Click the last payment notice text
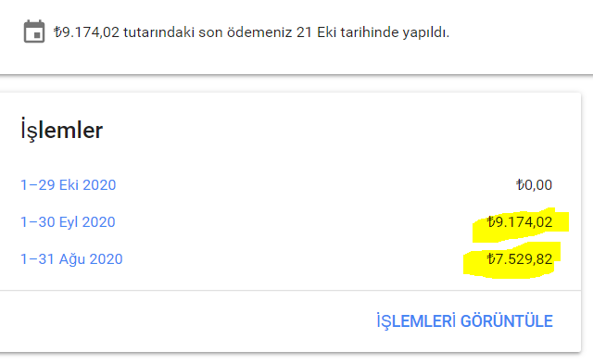Viewport: 593px width, 364px height. pos(251,32)
